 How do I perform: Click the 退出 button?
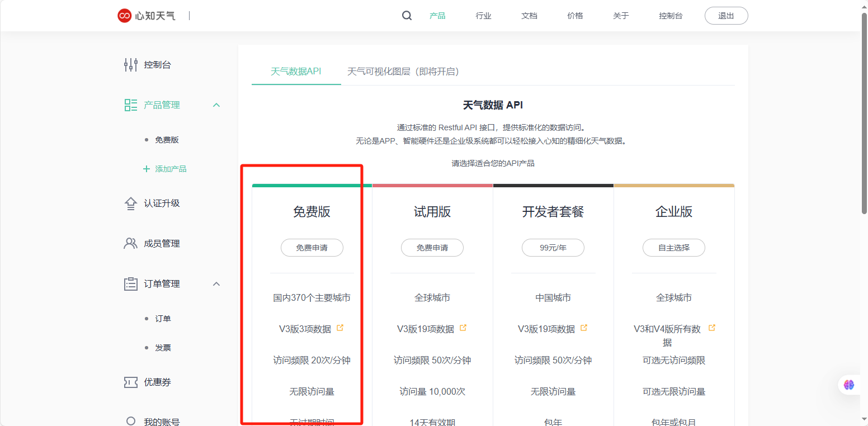tap(726, 16)
